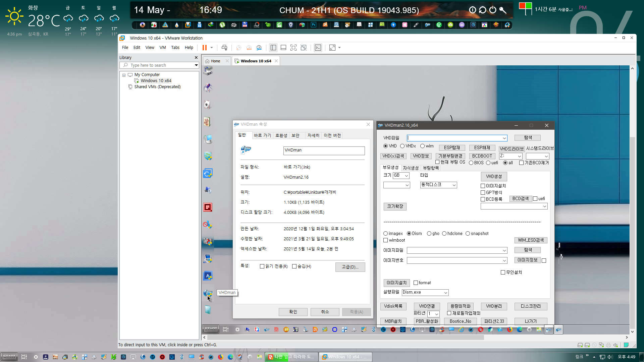Image resolution: width=644 pixels, height=362 pixels.
Task: Open the 이미지번호 dropdown
Action: click(504, 260)
